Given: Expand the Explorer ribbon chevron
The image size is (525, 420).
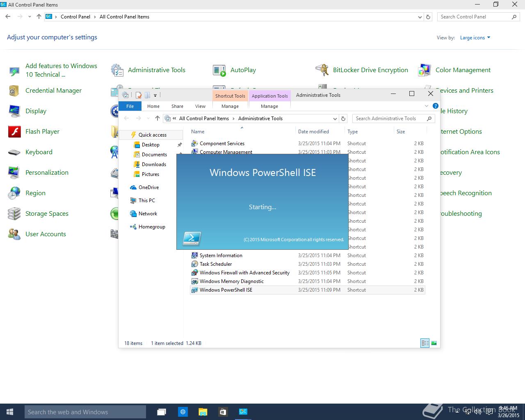Looking at the screenshot, I should click(x=427, y=106).
